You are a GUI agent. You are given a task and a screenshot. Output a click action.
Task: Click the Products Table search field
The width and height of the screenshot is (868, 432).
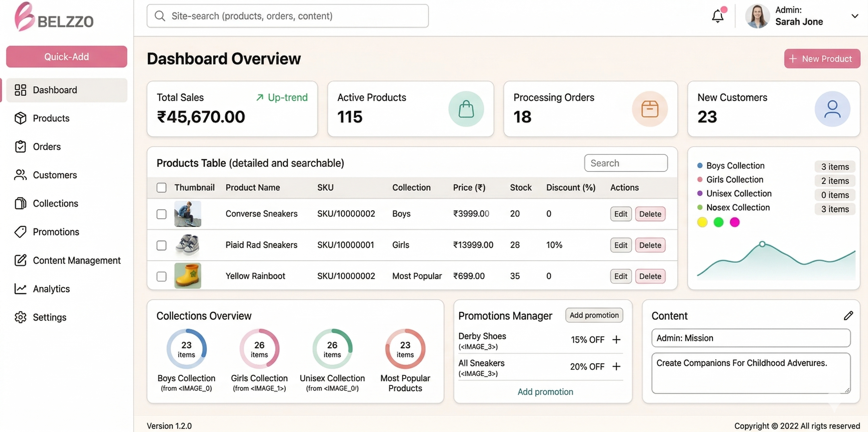tap(626, 163)
